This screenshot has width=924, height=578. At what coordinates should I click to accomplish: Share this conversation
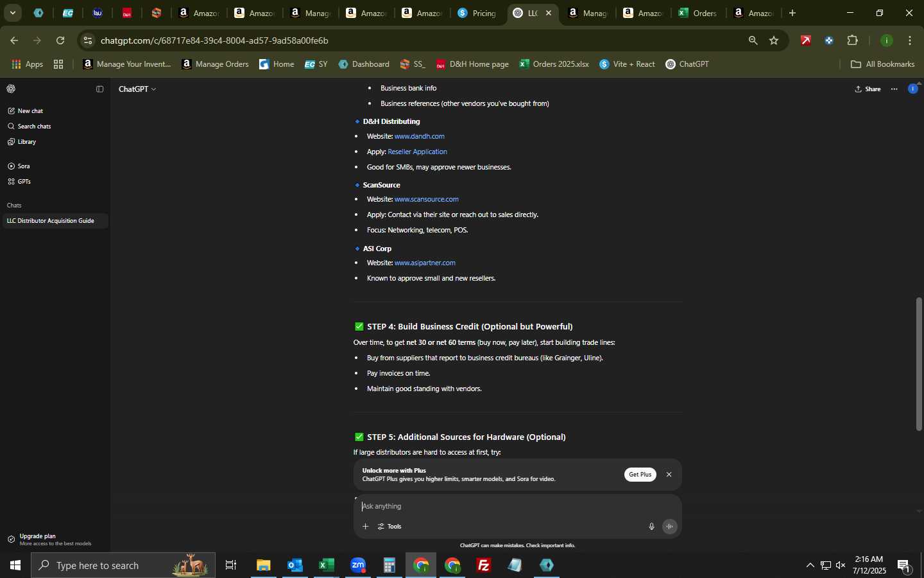click(868, 89)
